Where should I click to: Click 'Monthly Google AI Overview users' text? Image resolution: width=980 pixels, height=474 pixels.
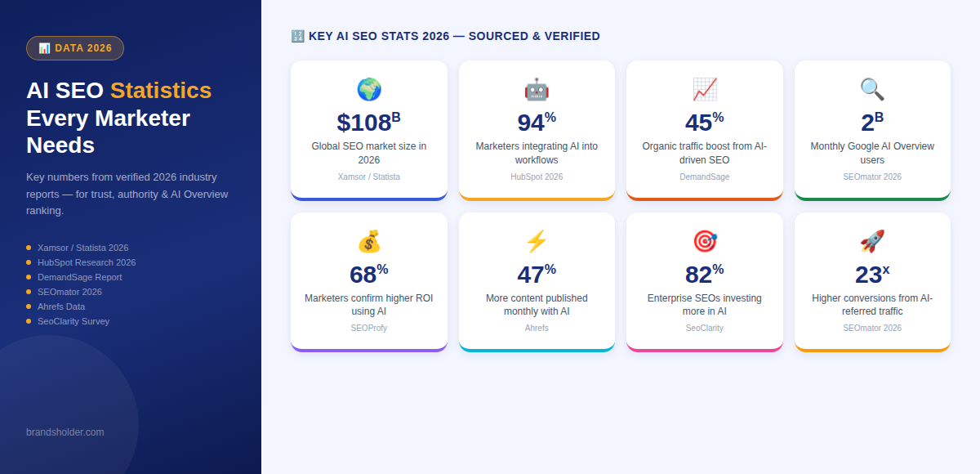pos(872,153)
